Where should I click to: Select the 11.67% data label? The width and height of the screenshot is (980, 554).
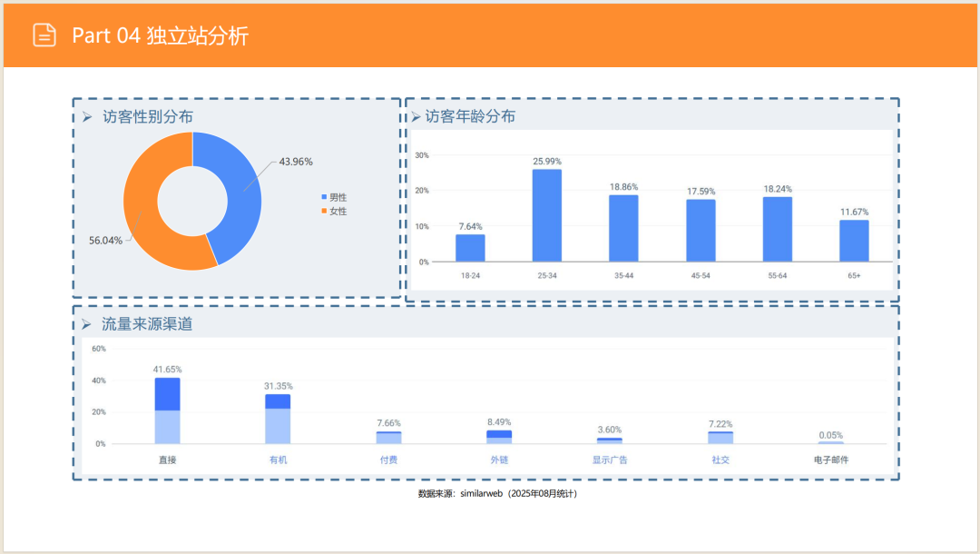pos(854,212)
